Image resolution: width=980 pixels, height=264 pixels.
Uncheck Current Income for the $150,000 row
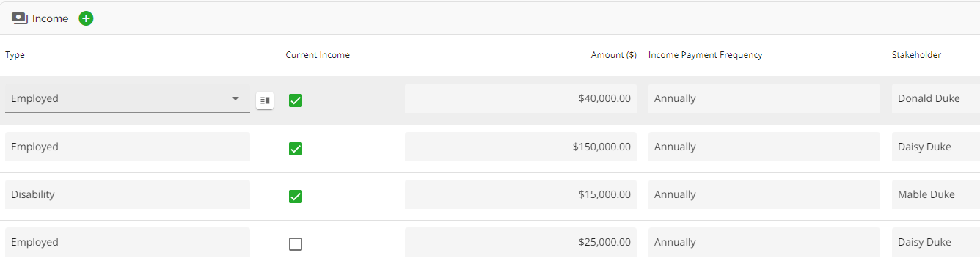(296, 149)
